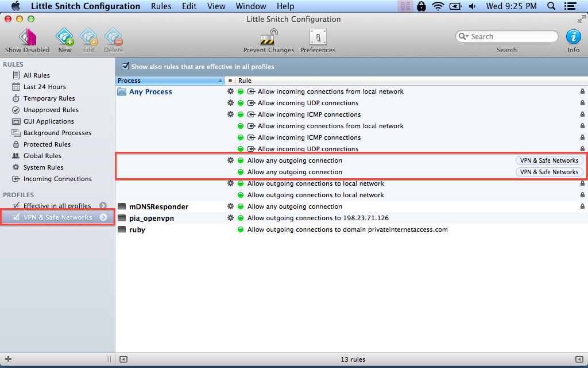588x368 pixels.
Task: Open Little Snitch Configuration app menu
Action: (x=86, y=6)
